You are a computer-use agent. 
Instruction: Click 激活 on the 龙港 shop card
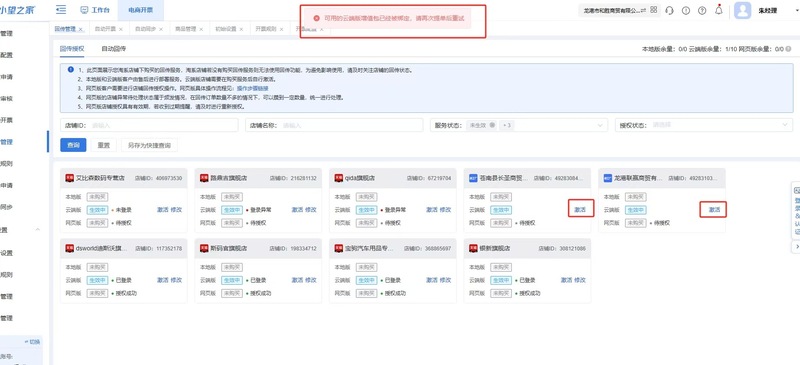(x=714, y=210)
